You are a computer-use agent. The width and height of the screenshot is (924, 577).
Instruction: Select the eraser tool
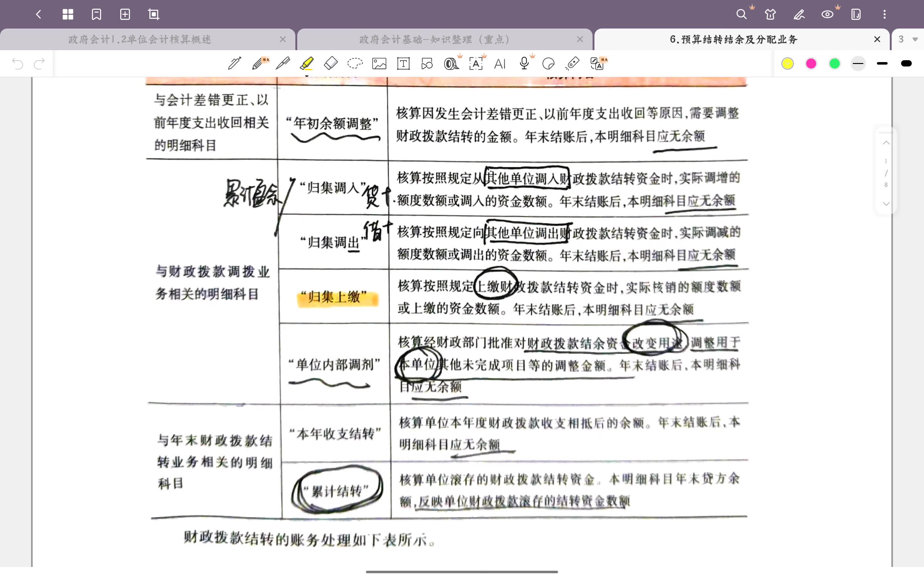coord(331,63)
